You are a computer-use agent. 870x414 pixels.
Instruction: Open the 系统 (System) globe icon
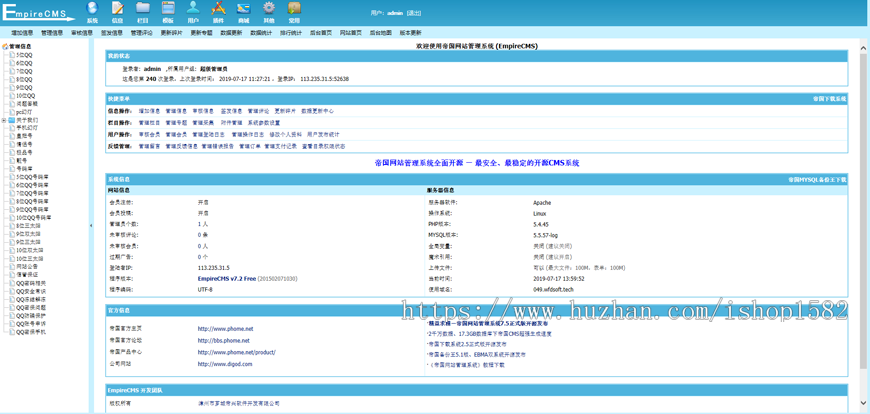coord(92,10)
